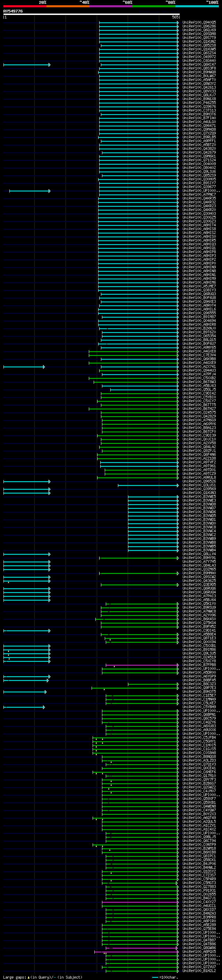Select hit UniRef100_C3TS13
The height and width of the screenshot is (980, 222).
pos(199,110)
